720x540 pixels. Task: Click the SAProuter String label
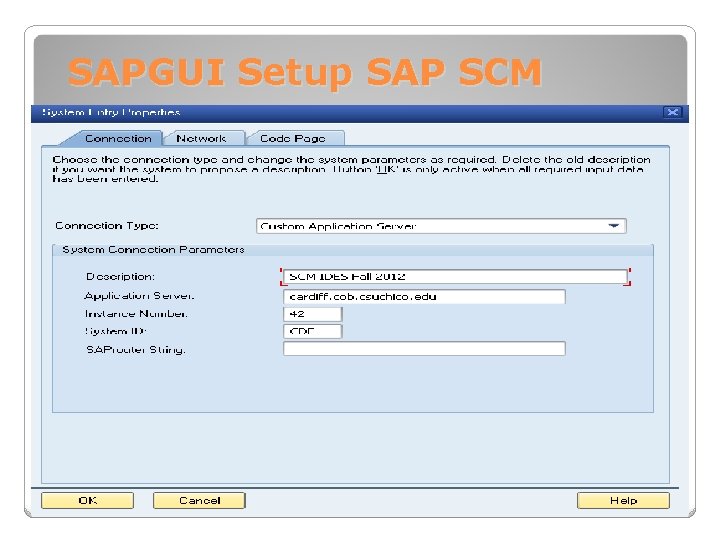[136, 349]
